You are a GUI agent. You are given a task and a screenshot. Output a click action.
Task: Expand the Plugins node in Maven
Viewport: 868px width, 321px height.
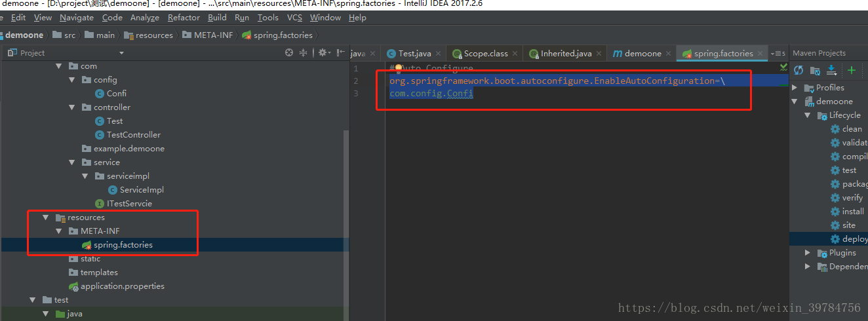tap(808, 253)
